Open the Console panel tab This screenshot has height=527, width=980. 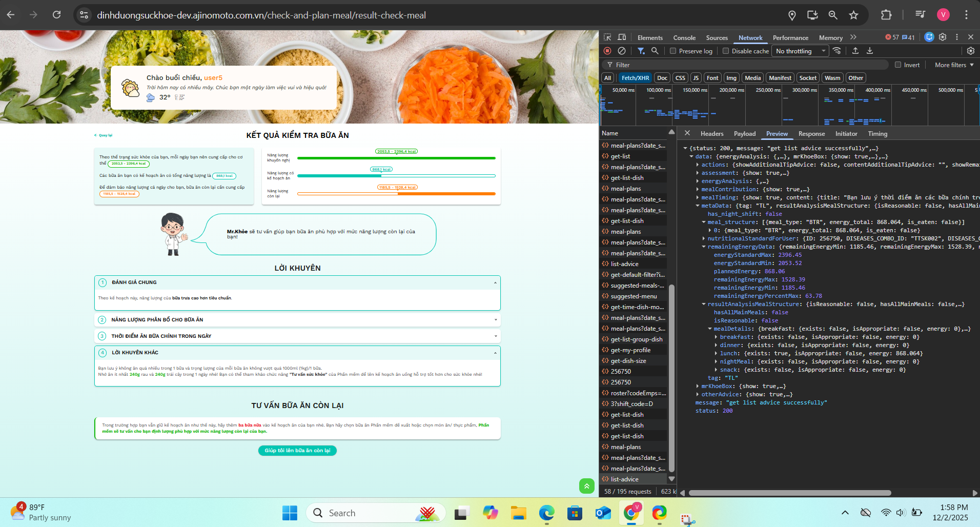[x=684, y=37]
